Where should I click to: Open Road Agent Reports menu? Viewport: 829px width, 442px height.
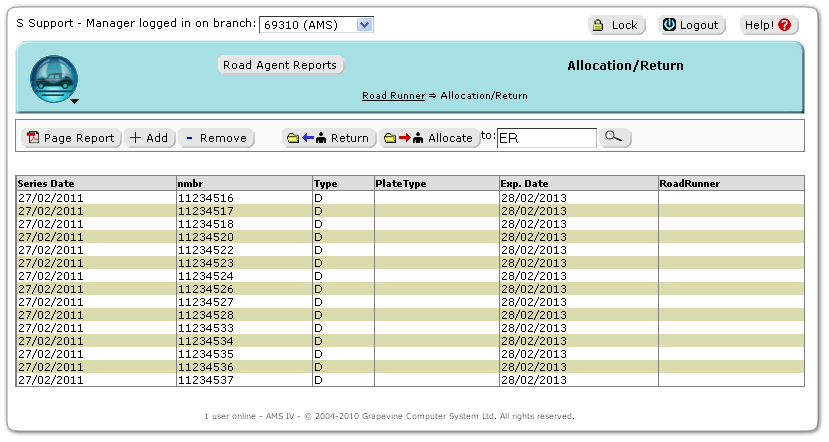click(x=280, y=65)
